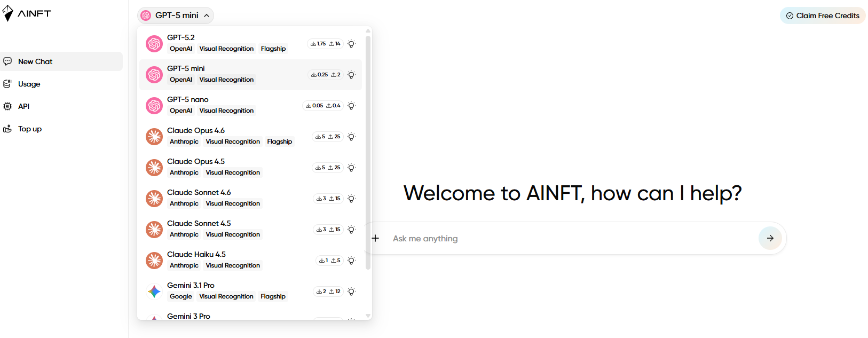Click the Usage coins icon
The width and height of the screenshot is (868, 338).
[x=7, y=84]
